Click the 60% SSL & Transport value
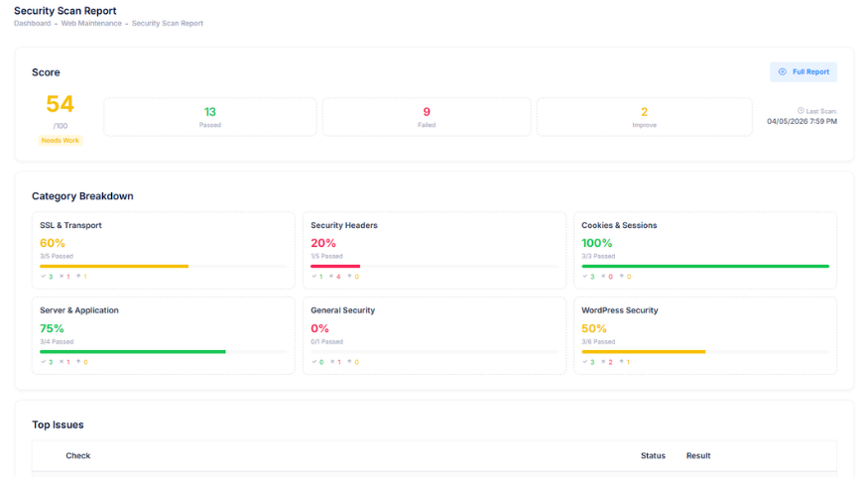868x477 pixels. [x=53, y=243]
